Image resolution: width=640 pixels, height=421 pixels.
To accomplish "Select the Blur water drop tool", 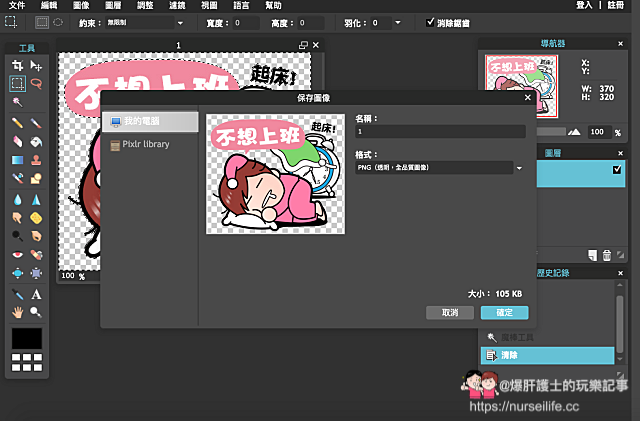I will (17, 200).
